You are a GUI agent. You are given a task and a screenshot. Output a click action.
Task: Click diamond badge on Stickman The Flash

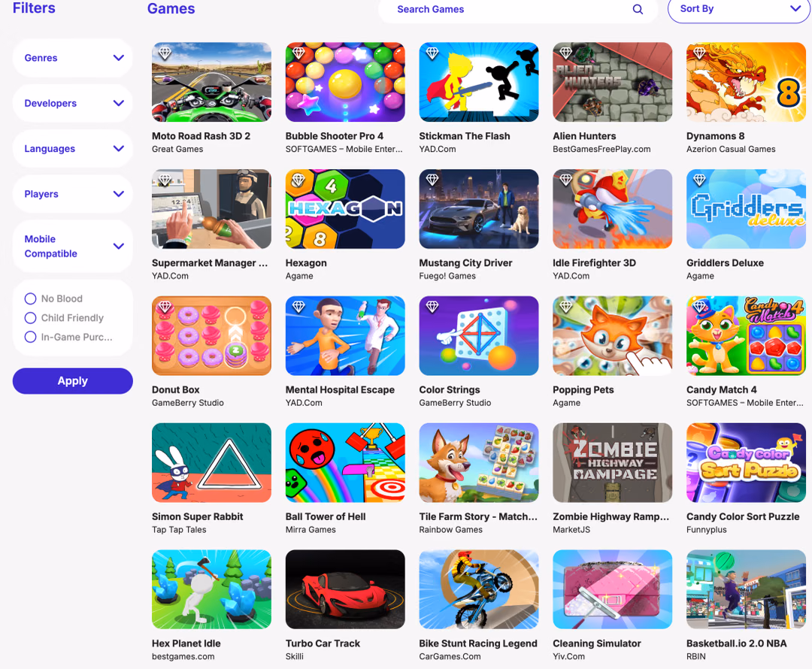coord(432,53)
